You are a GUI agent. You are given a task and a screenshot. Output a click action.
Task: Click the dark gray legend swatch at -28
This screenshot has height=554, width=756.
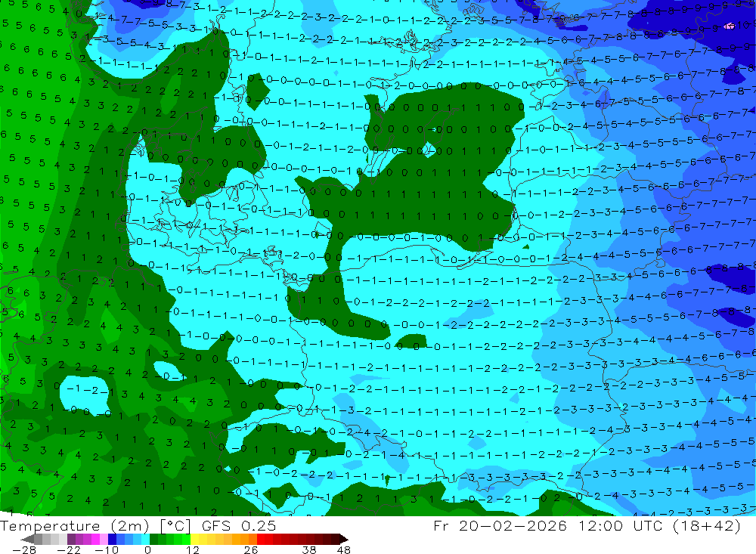(38, 540)
